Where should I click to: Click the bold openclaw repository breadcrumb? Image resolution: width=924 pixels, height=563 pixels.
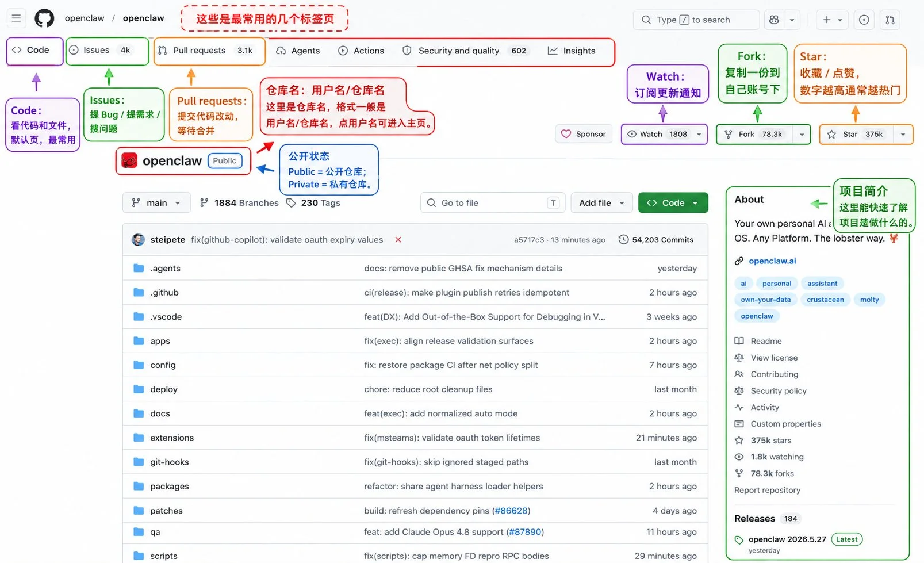(x=143, y=18)
